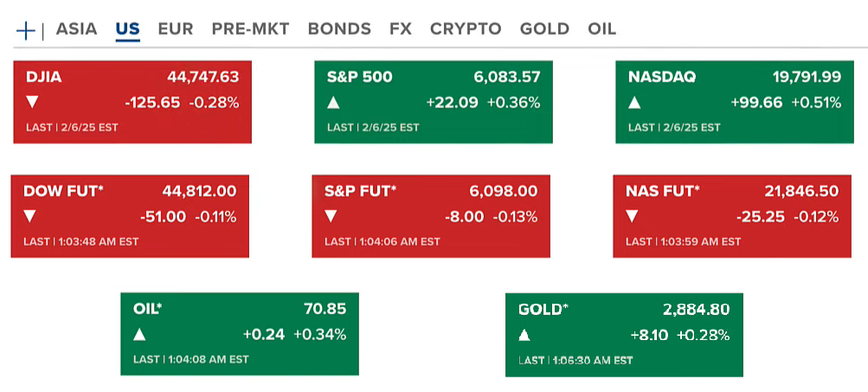This screenshot has height=392, width=868.
Task: Select the EUR markets tab
Action: coord(176,29)
